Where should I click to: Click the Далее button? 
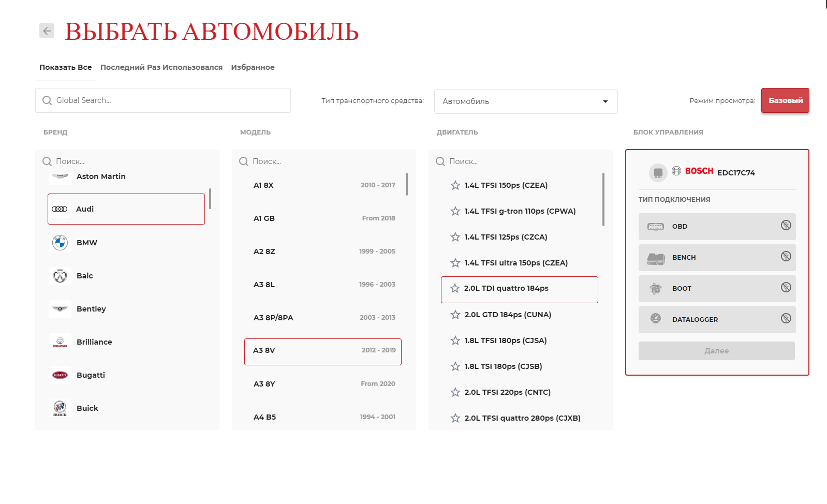tap(716, 351)
